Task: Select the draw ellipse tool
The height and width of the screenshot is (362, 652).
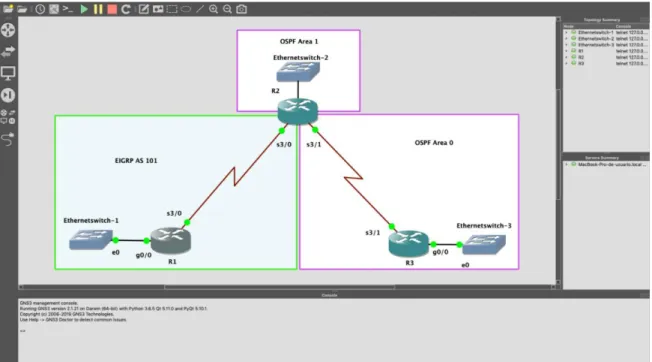Action: coord(185,9)
